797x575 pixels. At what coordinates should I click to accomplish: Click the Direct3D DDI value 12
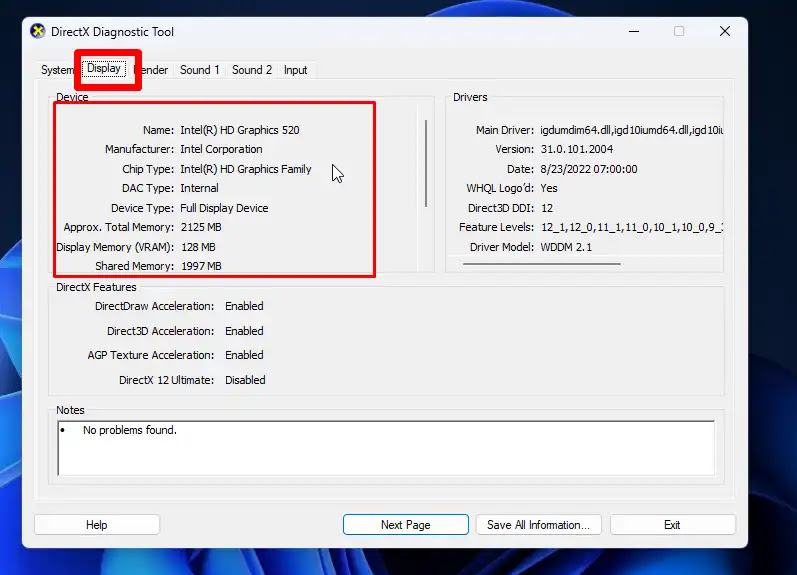(x=547, y=208)
